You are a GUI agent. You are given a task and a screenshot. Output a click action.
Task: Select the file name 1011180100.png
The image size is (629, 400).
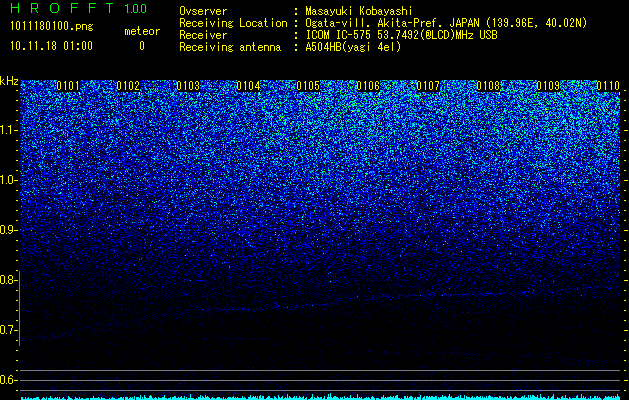[x=52, y=27]
